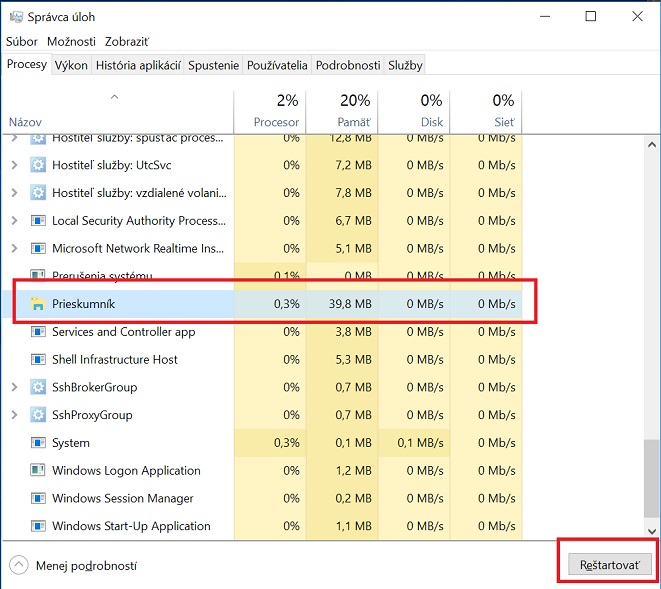Click the SshBrokerGroup process name
The height and width of the screenshot is (589, 661).
[x=94, y=387]
